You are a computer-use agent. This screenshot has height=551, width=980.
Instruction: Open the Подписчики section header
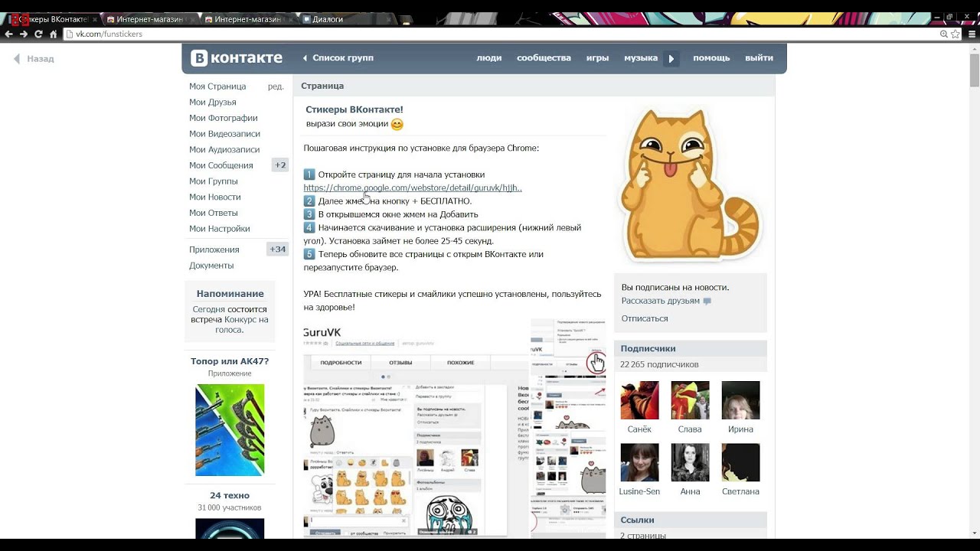pos(691,348)
